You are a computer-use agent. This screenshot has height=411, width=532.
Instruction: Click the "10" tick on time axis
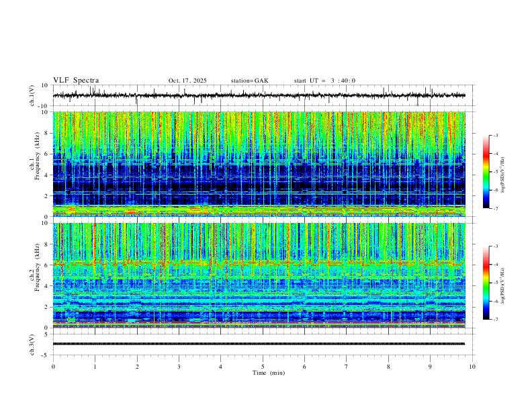click(x=472, y=367)
